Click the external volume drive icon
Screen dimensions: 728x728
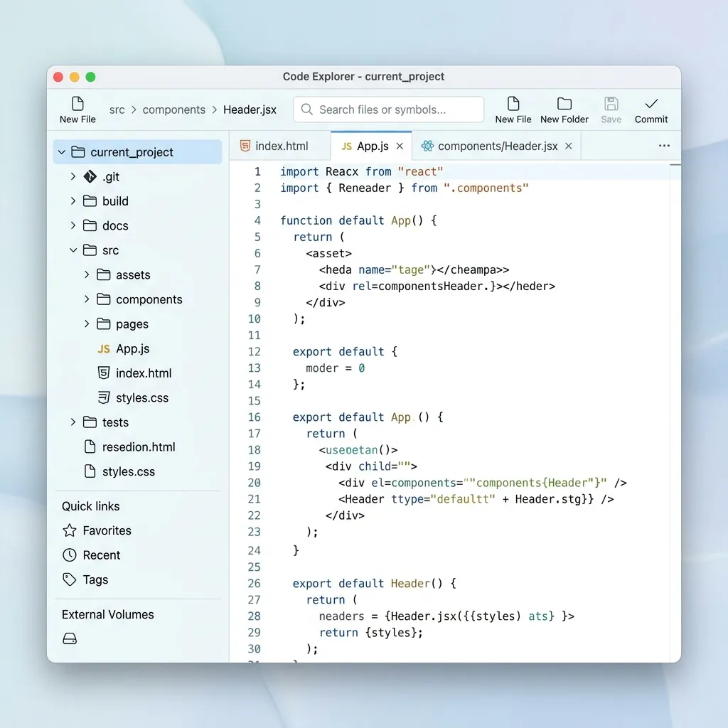click(70, 639)
